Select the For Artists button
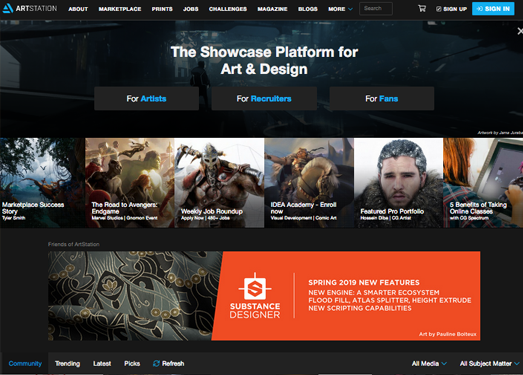 (x=146, y=98)
